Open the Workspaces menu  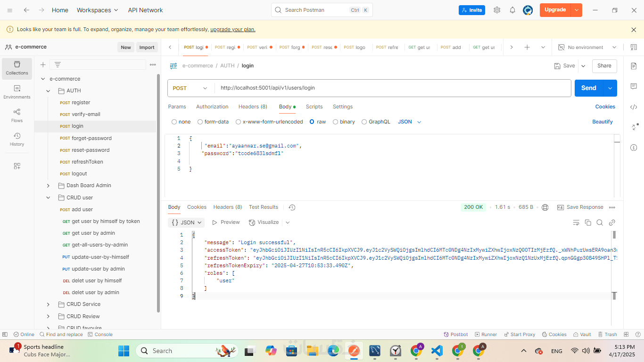pos(98,10)
